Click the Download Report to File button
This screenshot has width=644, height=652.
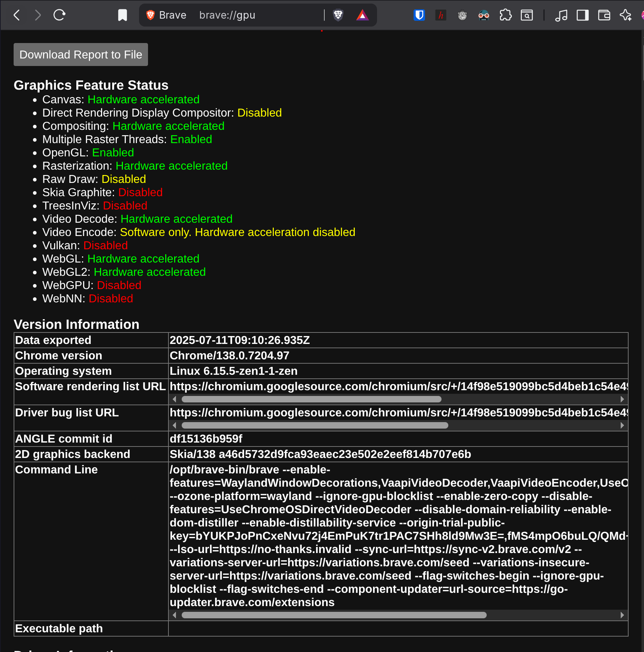click(x=81, y=55)
